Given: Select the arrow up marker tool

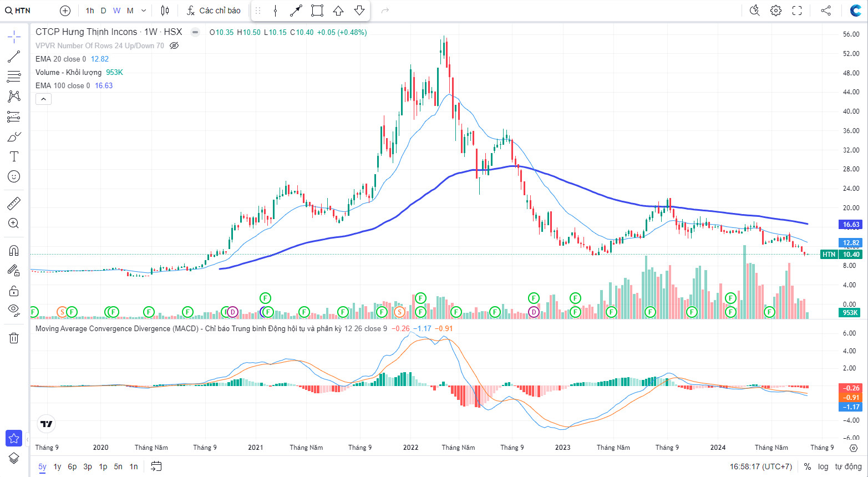Looking at the screenshot, I should point(338,11).
